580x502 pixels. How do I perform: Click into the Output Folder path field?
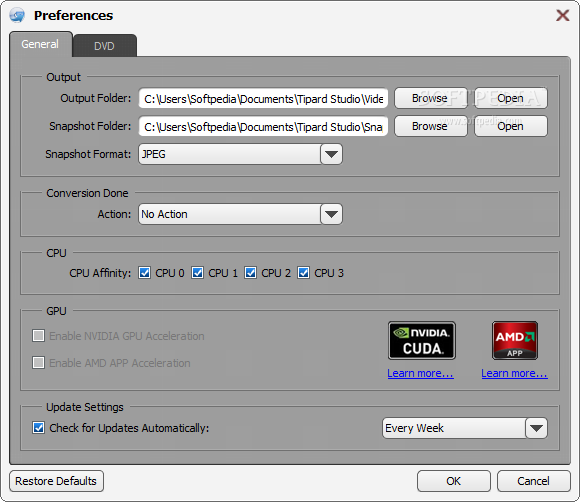click(x=263, y=98)
